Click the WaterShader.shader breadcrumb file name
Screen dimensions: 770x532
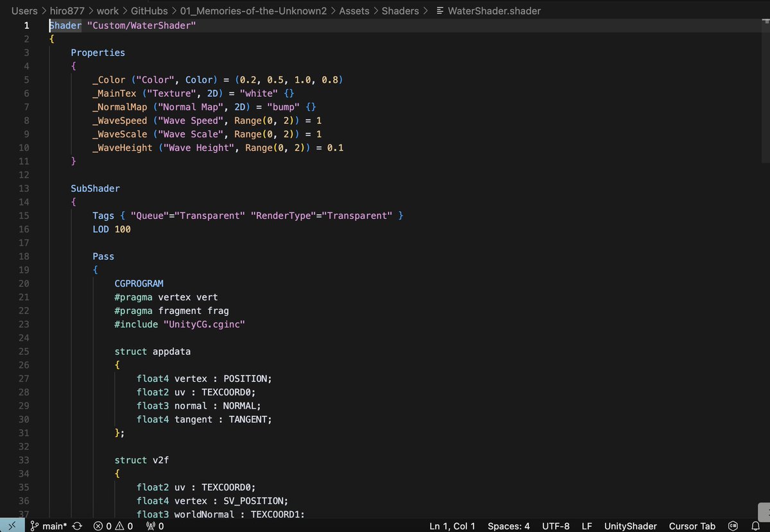coord(494,11)
